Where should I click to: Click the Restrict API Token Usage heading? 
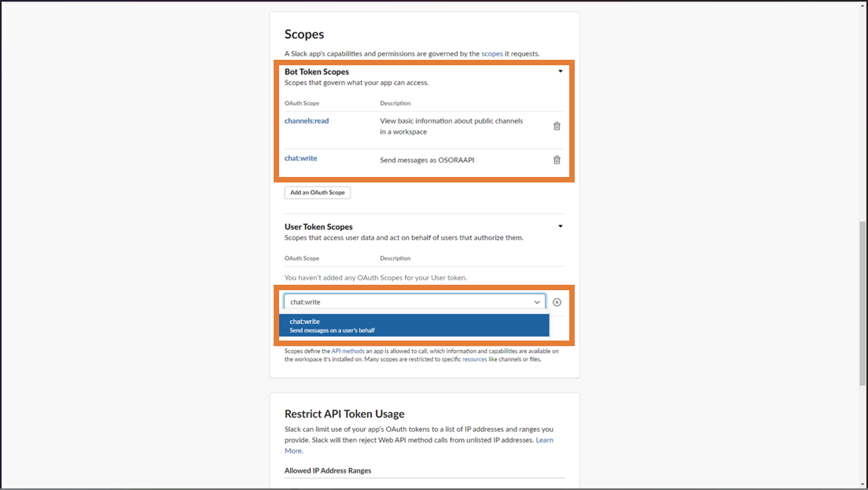click(344, 414)
